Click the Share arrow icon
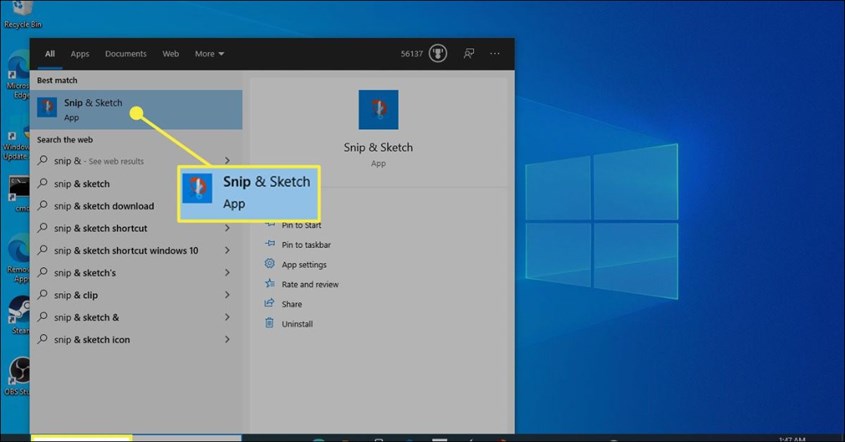Screen dimensions: 845x442 269,303
